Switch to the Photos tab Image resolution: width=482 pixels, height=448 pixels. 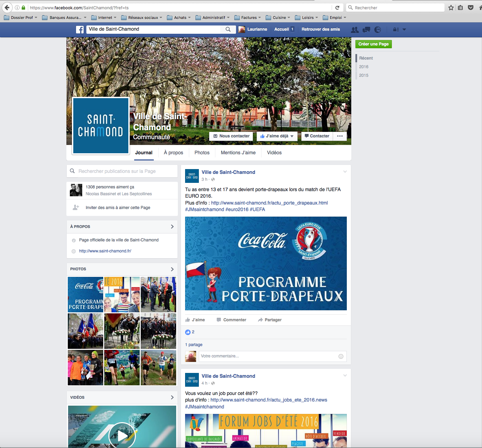click(x=202, y=153)
